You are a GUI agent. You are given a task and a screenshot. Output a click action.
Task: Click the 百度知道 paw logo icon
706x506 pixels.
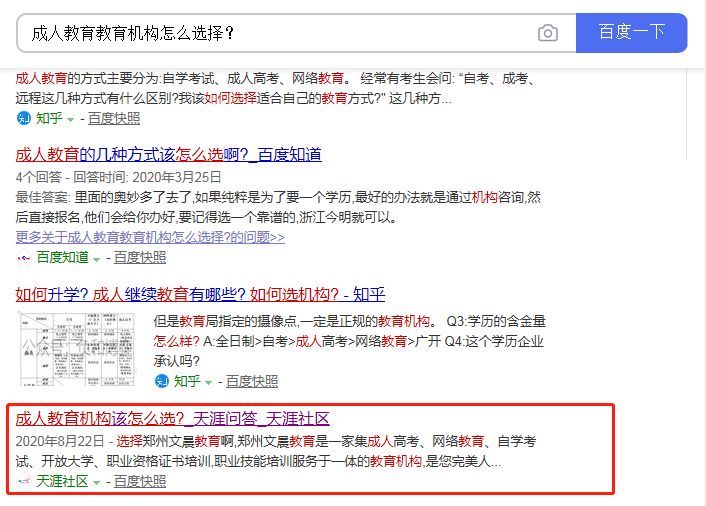(23, 257)
